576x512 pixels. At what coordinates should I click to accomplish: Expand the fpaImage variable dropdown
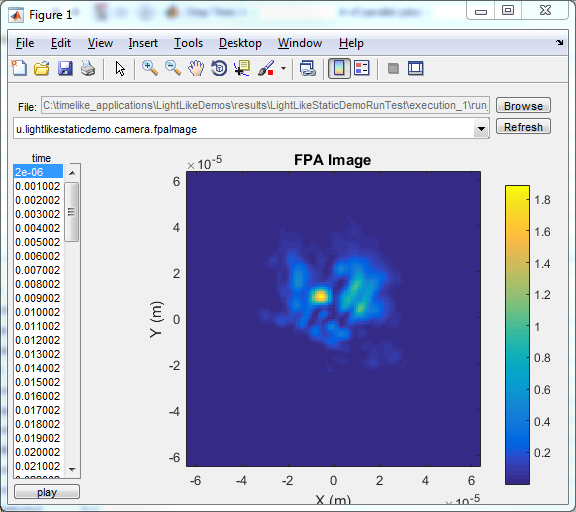(481, 129)
